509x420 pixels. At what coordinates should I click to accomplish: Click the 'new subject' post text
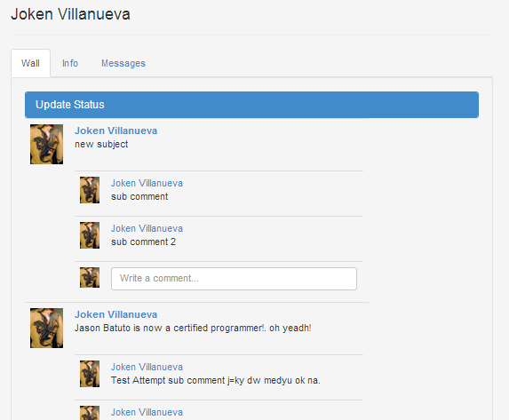[101, 144]
